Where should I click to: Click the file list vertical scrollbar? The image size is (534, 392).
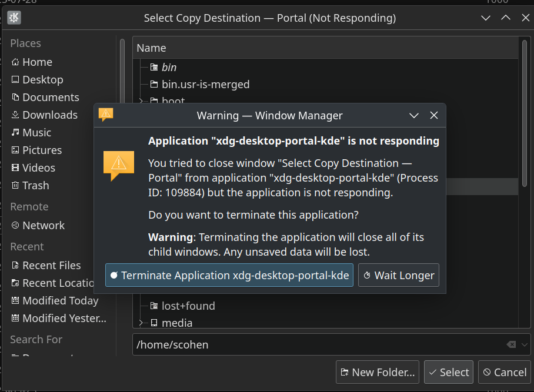point(523,112)
